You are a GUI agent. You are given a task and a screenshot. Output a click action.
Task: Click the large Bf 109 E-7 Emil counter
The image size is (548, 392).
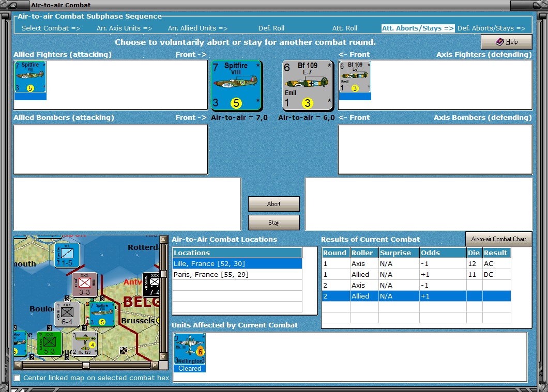(308, 85)
